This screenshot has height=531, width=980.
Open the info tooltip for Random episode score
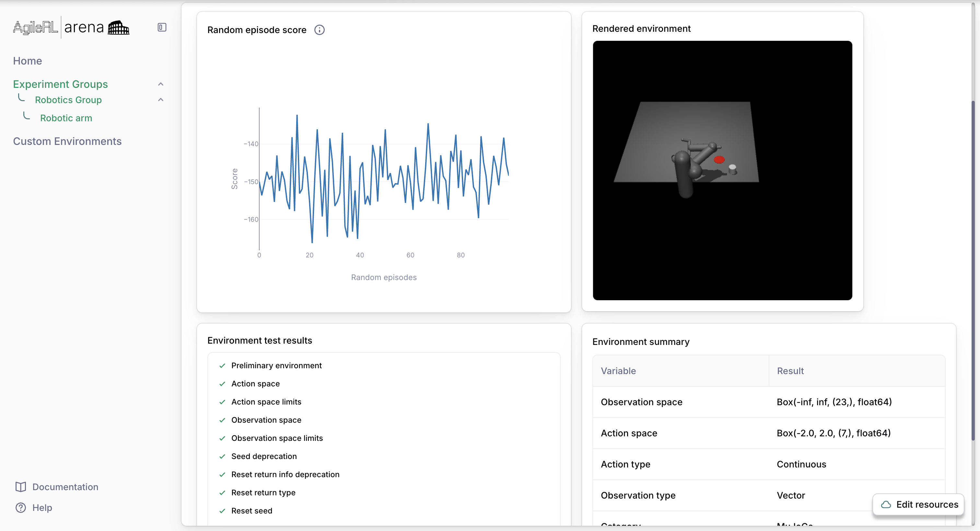320,30
